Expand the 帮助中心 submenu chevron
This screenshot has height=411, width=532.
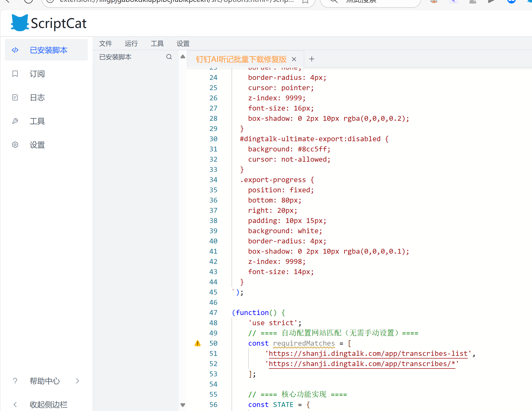(x=78, y=381)
